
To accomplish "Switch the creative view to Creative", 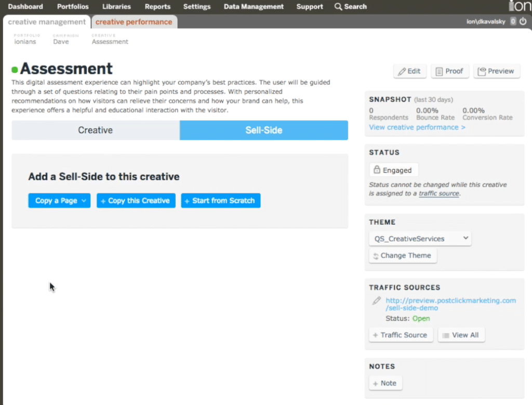I will (95, 130).
